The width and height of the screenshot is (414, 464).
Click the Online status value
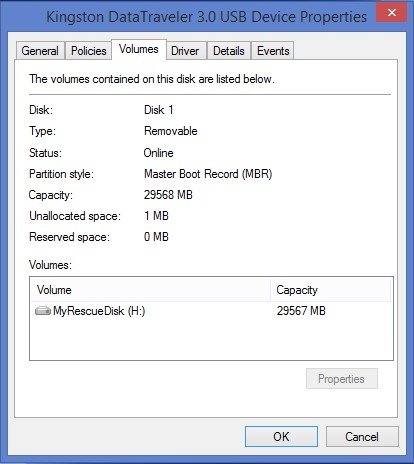click(x=159, y=153)
